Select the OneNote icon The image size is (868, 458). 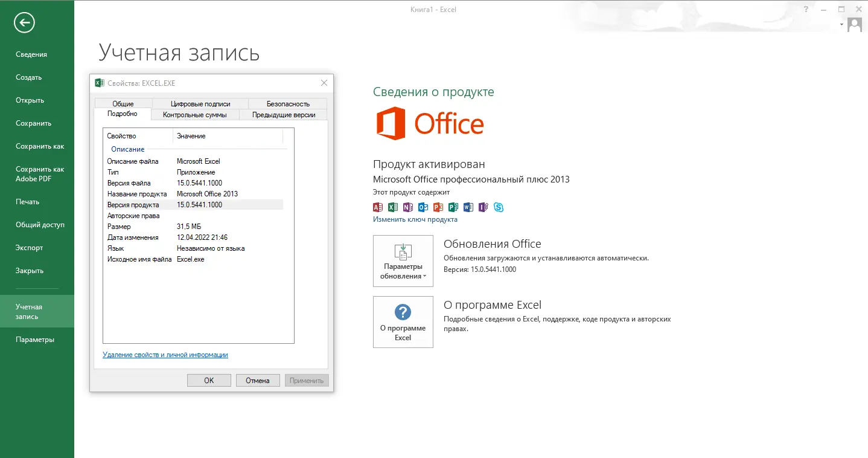(408, 207)
